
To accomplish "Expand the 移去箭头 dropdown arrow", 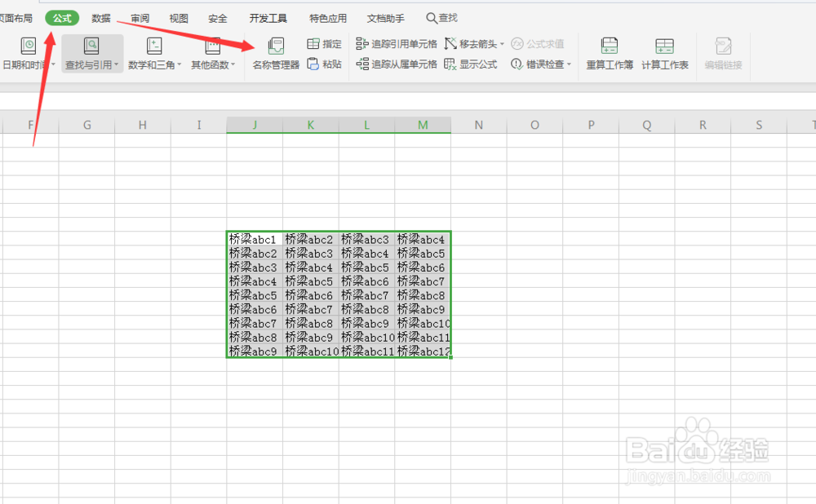I will [x=502, y=44].
